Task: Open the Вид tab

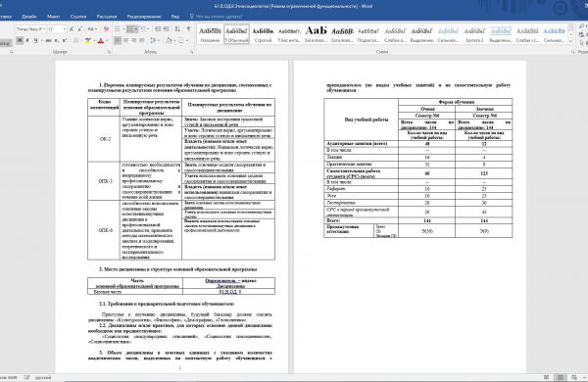Action: click(x=175, y=17)
